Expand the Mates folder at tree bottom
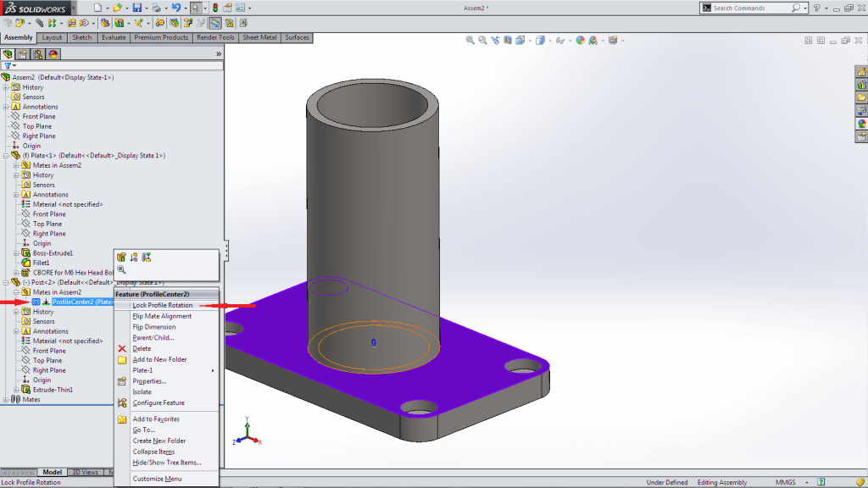The height and width of the screenshot is (488, 868). pos(6,399)
